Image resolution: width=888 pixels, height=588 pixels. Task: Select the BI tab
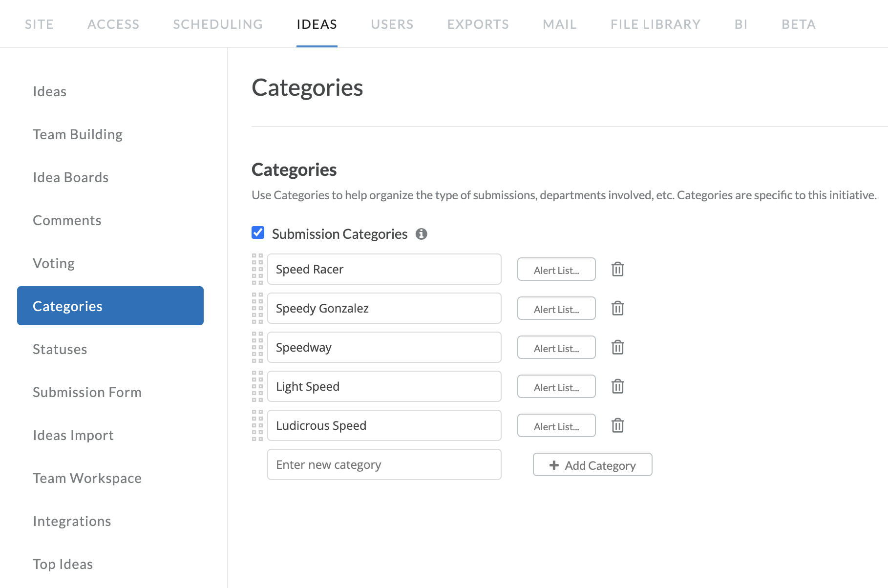tap(741, 24)
